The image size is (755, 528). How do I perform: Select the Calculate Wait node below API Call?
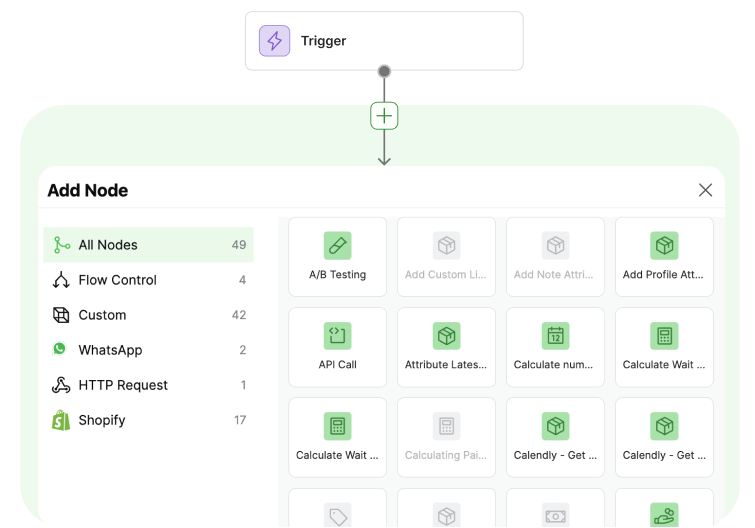[338, 438]
